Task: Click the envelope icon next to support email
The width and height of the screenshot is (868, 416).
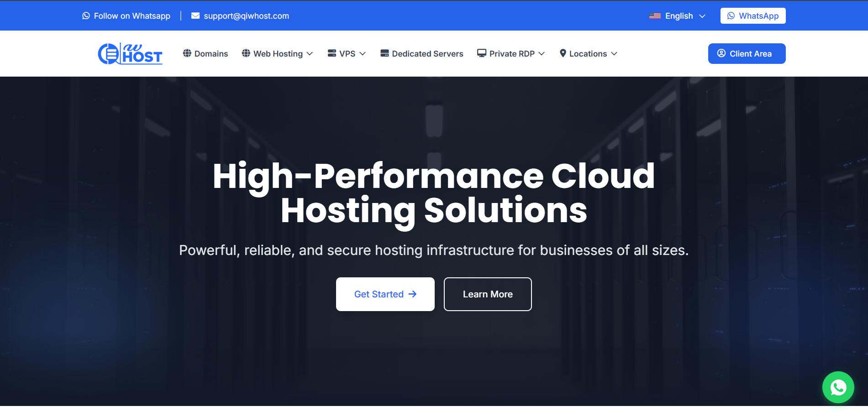Action: point(195,16)
